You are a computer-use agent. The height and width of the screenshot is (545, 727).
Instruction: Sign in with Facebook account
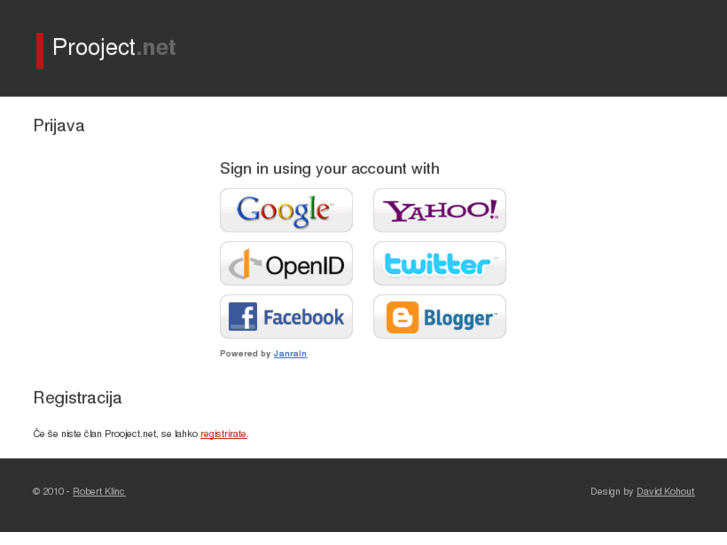pyautogui.click(x=286, y=317)
